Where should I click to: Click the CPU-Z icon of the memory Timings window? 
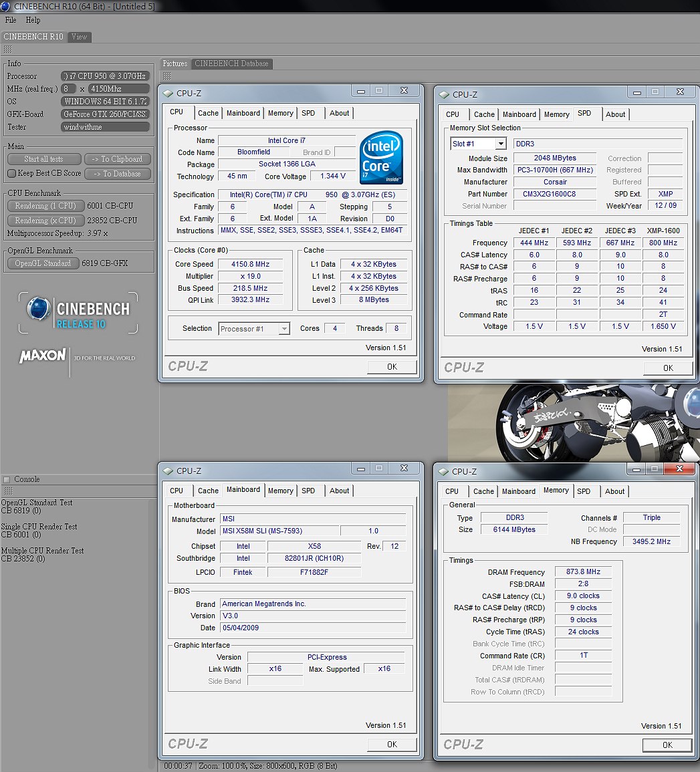click(443, 472)
